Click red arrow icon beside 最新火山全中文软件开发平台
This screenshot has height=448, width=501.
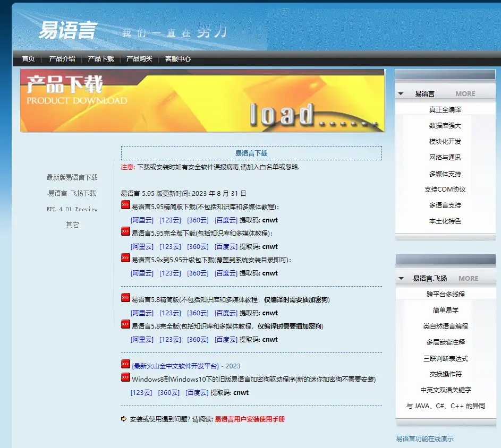[x=125, y=364]
